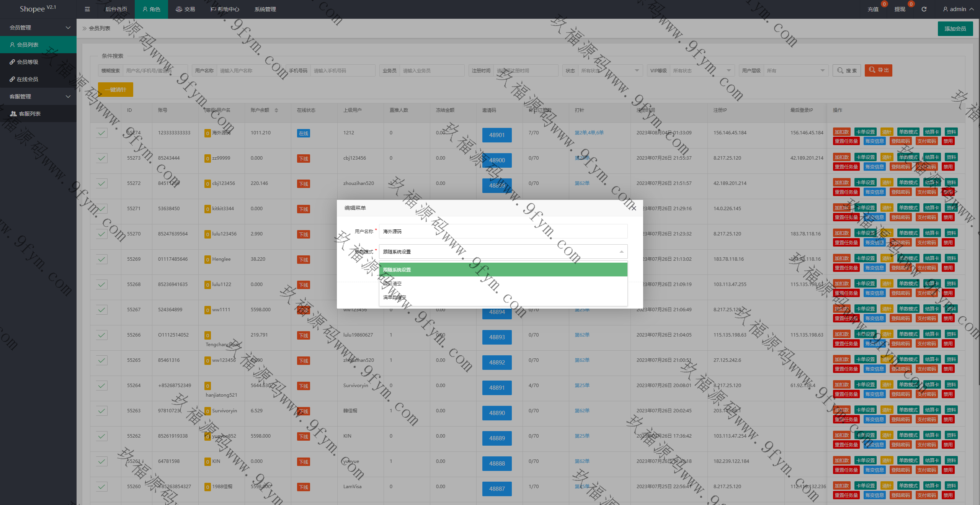
Task: Click the green add member button
Action: click(955, 29)
